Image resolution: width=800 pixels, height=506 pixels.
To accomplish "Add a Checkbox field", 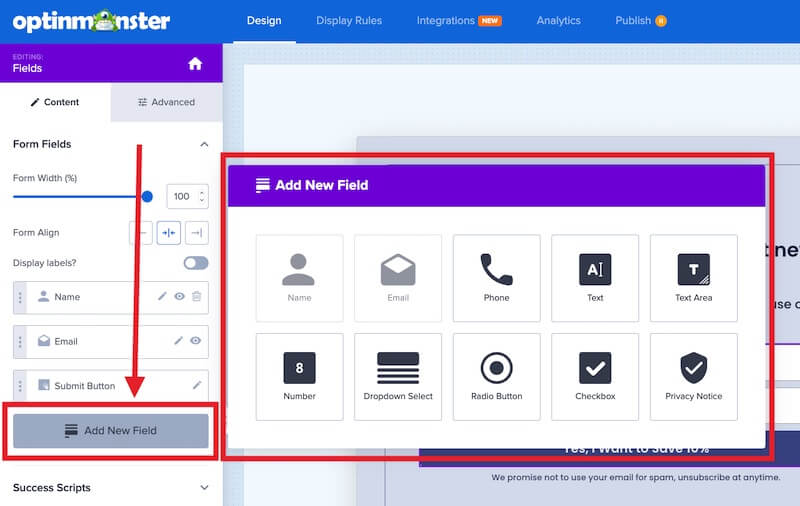I will click(595, 377).
